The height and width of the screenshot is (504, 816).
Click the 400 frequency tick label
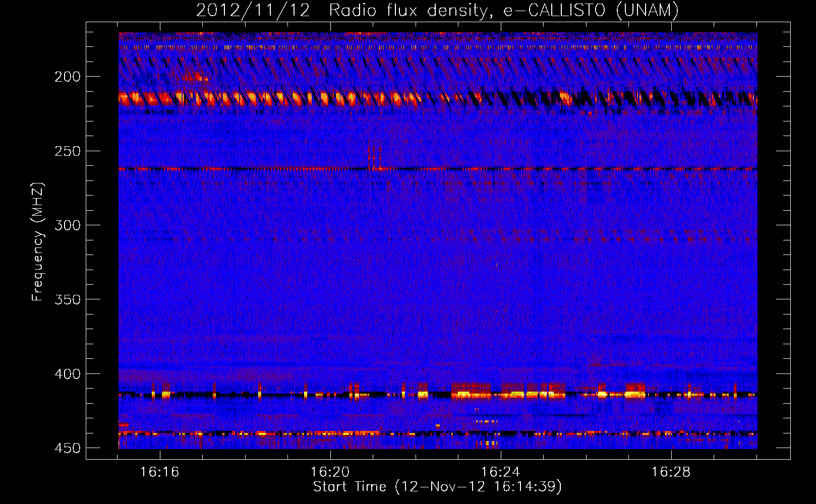click(x=68, y=374)
